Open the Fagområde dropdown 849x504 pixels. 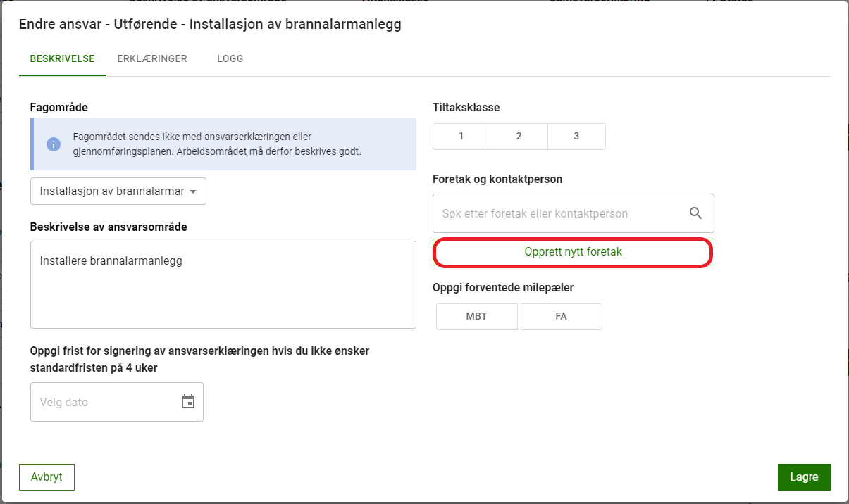pyautogui.click(x=111, y=191)
